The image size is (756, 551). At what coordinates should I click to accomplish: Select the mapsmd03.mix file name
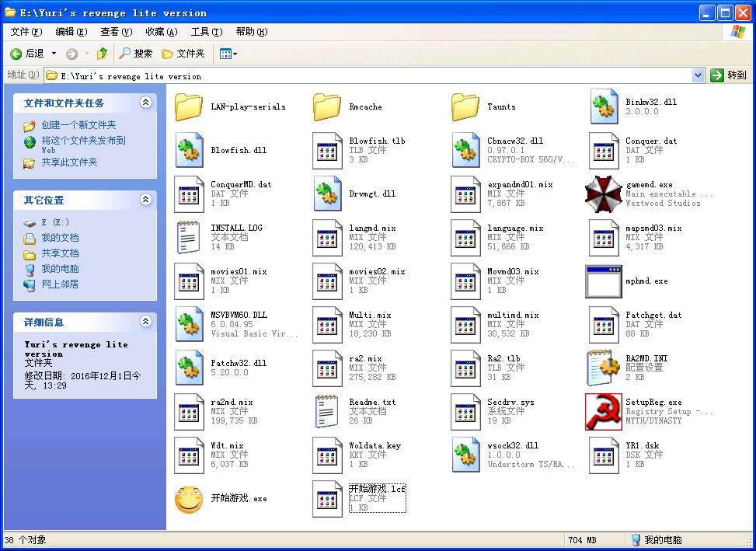[x=653, y=228]
